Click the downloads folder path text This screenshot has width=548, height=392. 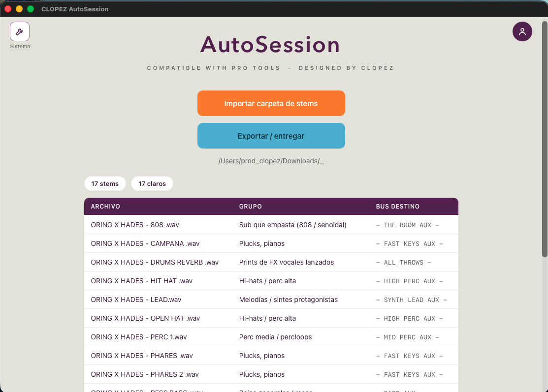tap(271, 161)
